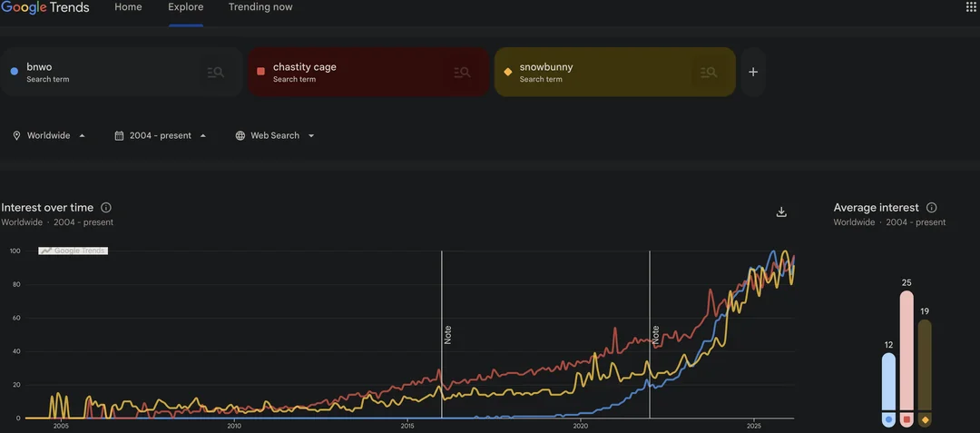The width and height of the screenshot is (980, 433).
Task: Expand the Web Search type dropdown
Action: click(x=311, y=136)
